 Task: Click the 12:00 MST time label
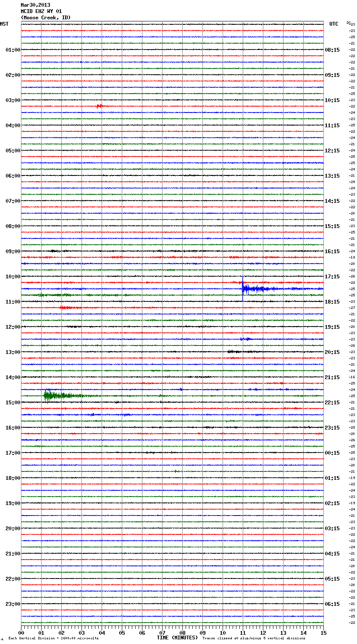(x=13, y=327)
